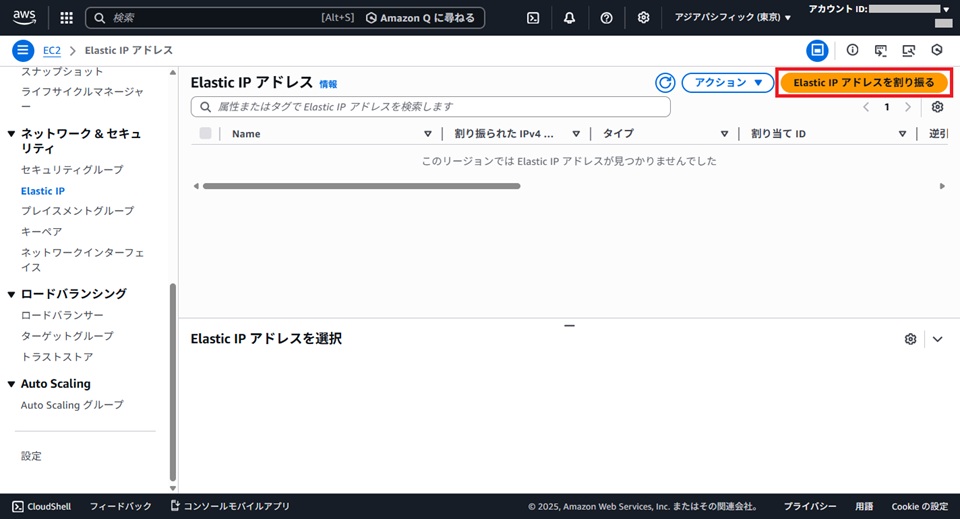This screenshot has height=519, width=960.
Task: Open the region selector アジアパシフィック (東京)
Action: (733, 17)
